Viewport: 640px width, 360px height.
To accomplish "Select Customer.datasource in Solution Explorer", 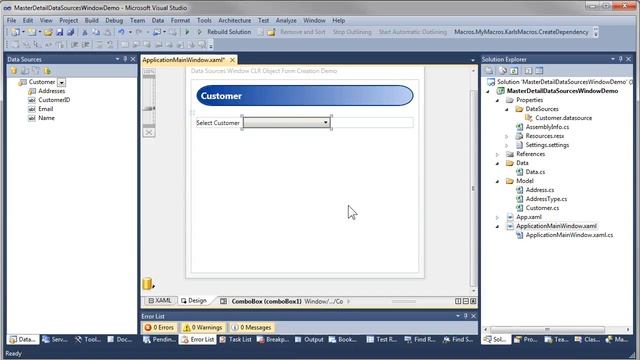I will click(563, 118).
